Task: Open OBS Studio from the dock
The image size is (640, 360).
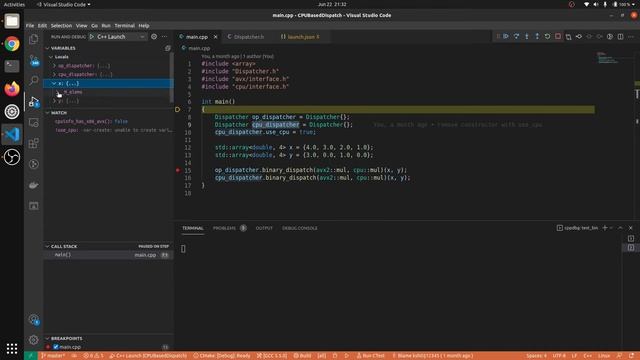Action: point(12,157)
